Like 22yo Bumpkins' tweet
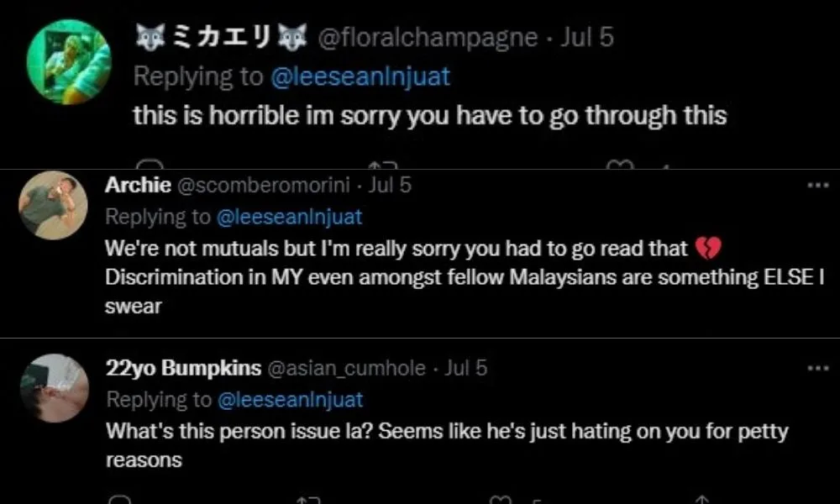Viewport: 840px width, 504px height. coord(501,499)
